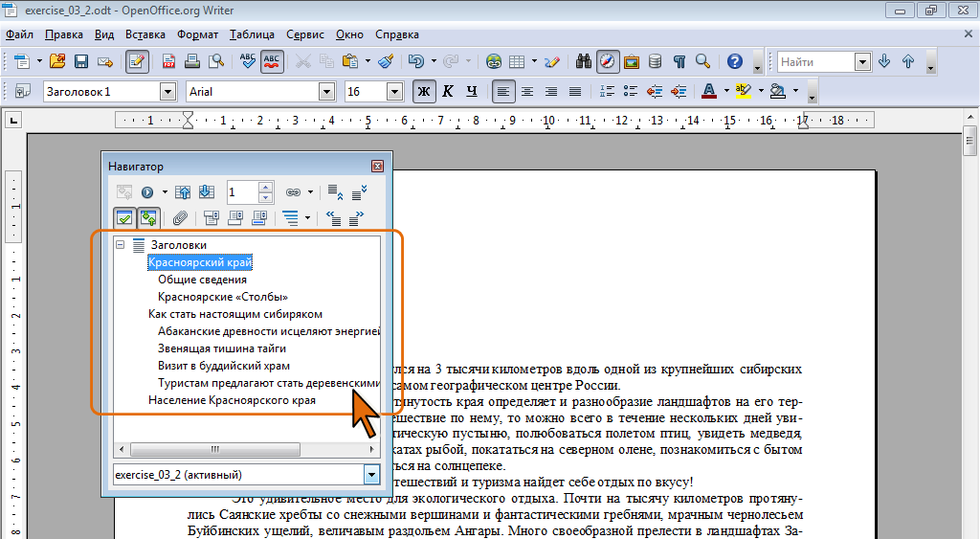The width and height of the screenshot is (980, 539).
Task: Click the Insert Table icon
Action: tap(517, 61)
